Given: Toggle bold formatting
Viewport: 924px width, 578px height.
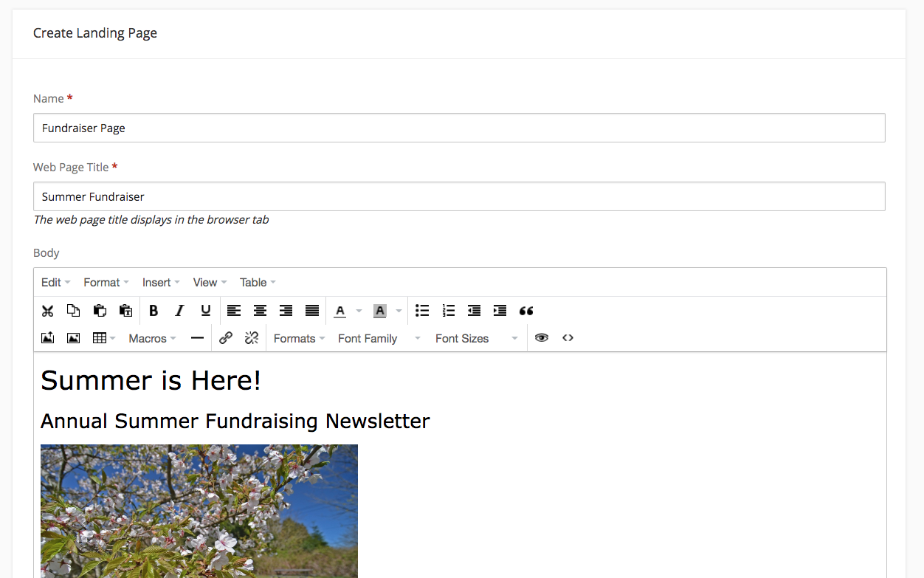Looking at the screenshot, I should [153, 311].
